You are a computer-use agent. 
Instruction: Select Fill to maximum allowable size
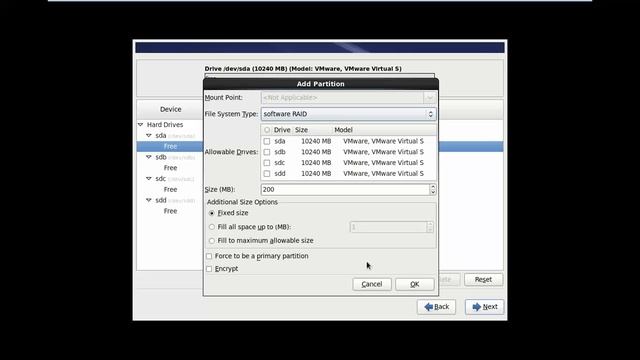click(211, 241)
